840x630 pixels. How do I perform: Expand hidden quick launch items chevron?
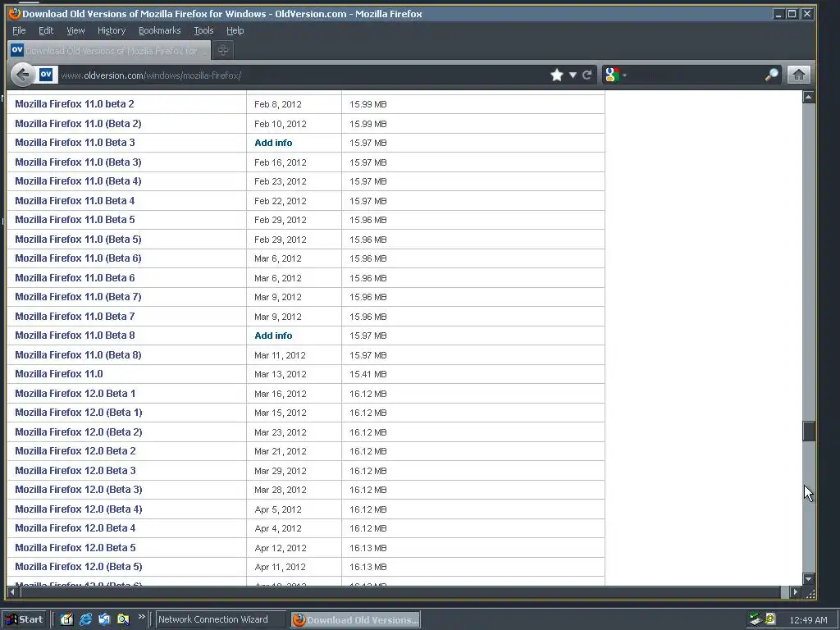141,617
